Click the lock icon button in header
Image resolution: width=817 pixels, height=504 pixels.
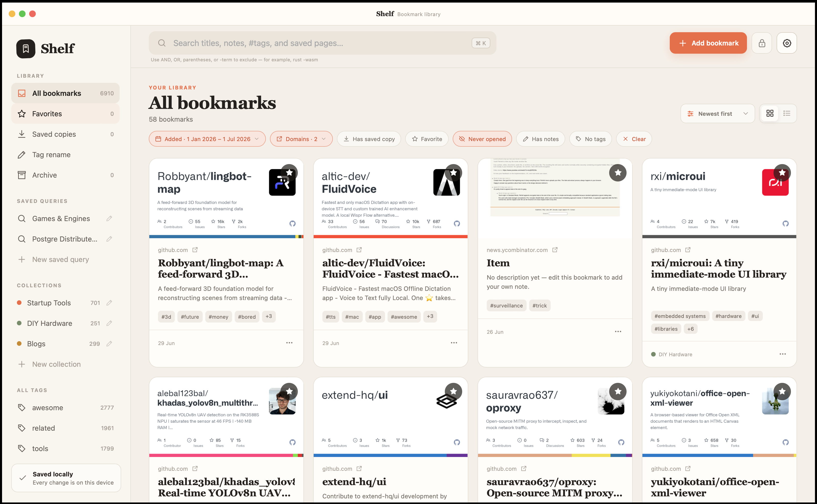coord(762,43)
